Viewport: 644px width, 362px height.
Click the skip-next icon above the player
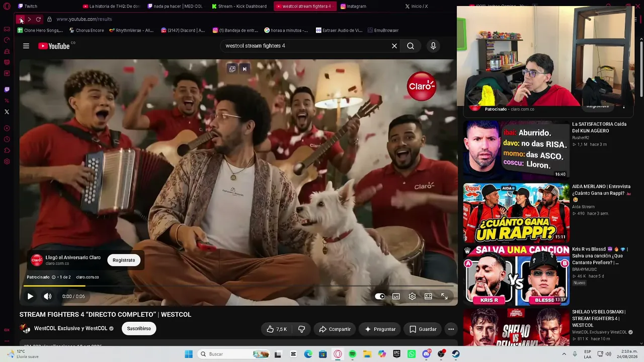[245, 69]
